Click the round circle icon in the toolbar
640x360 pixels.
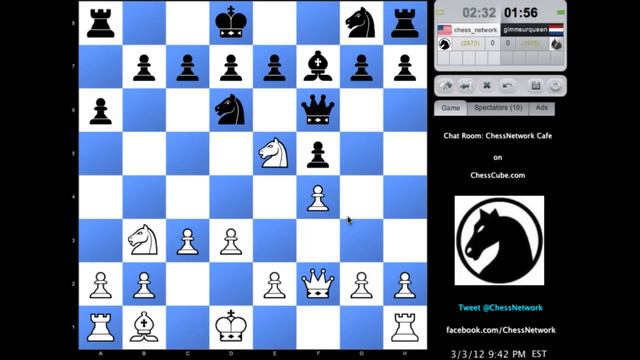(x=555, y=86)
